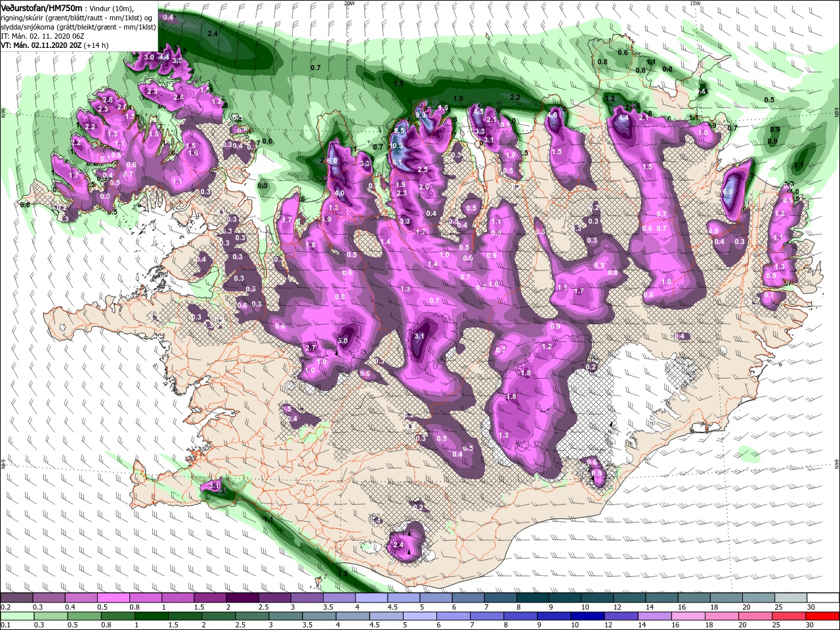Click the 20W longitude label

(349, 3)
